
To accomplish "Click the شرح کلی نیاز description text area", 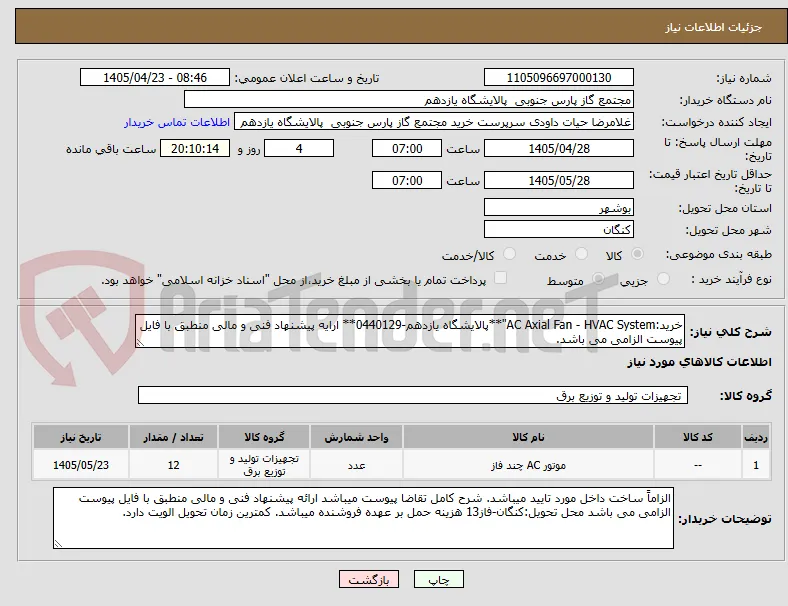I will 410,332.
